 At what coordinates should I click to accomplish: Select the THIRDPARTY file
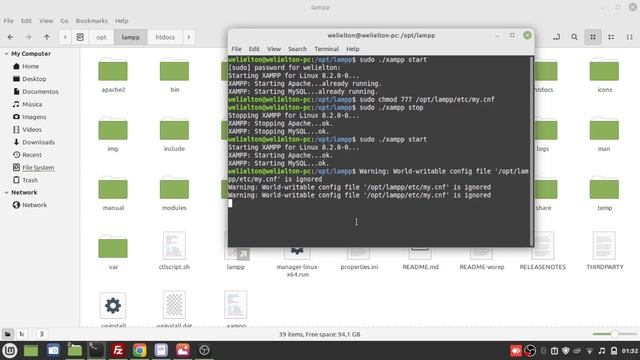604,251
